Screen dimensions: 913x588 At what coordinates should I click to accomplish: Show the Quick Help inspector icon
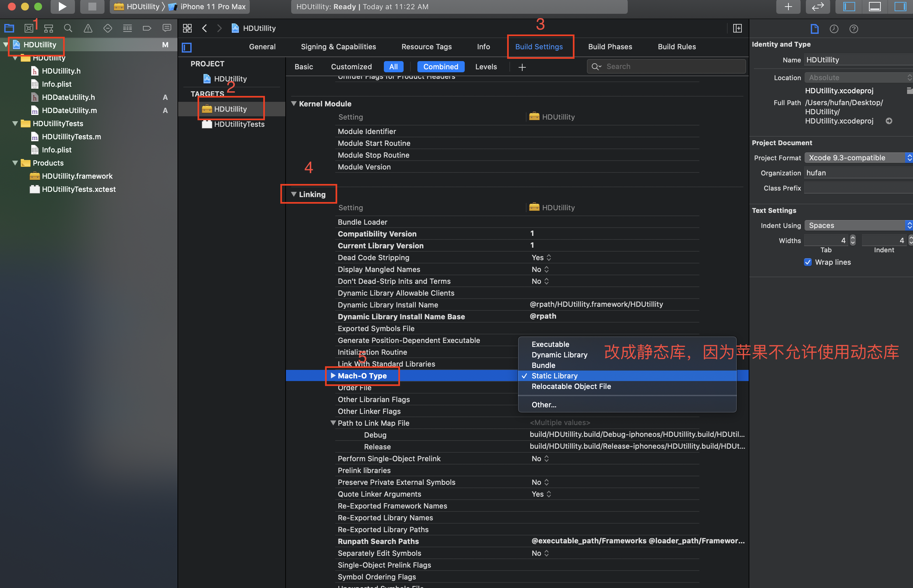click(x=854, y=29)
